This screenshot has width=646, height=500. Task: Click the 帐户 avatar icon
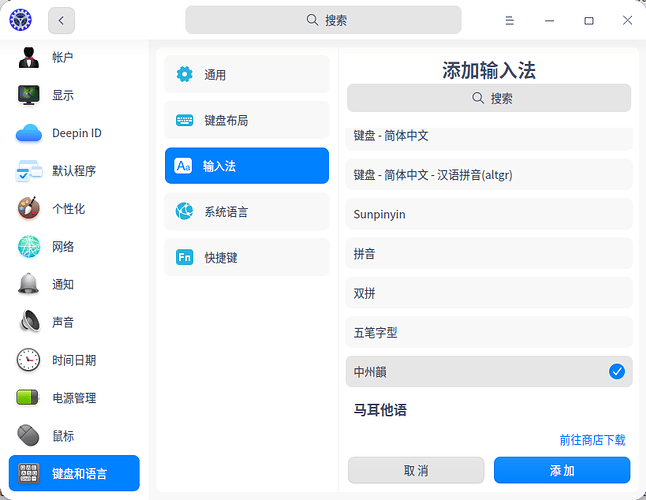click(28, 57)
